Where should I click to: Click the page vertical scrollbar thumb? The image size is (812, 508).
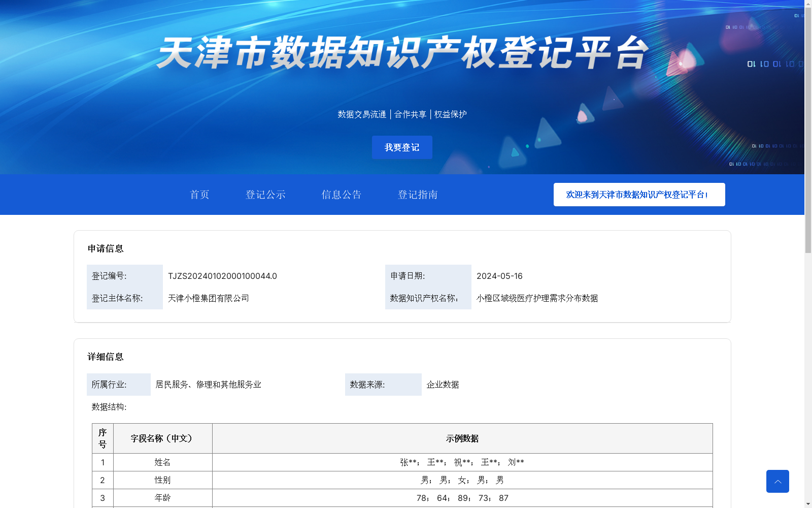(808, 130)
